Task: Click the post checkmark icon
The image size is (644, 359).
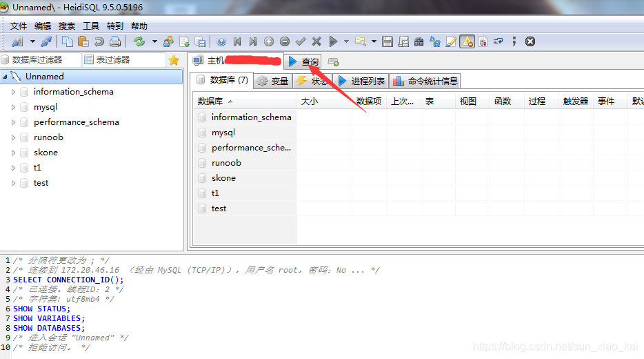Action: pos(301,41)
